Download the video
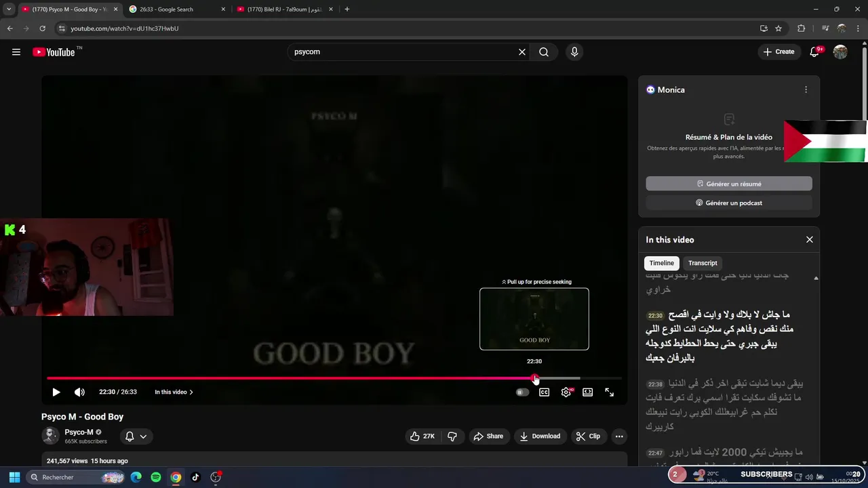Screen dimensions: 868x488 (540, 436)
